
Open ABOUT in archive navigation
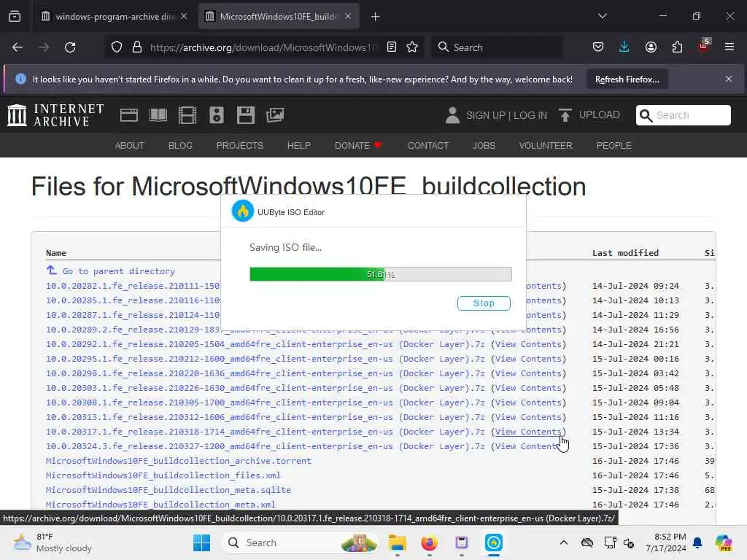pyautogui.click(x=129, y=146)
